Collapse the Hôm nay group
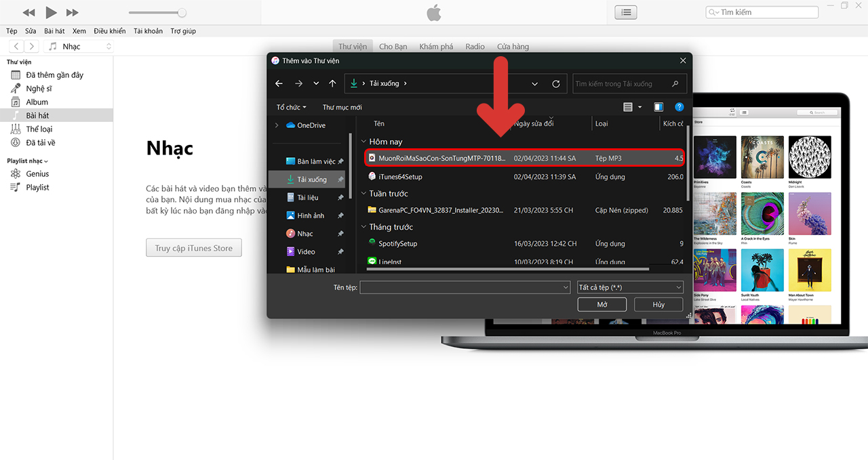Image resolution: width=868 pixels, height=460 pixels. pyautogui.click(x=363, y=142)
